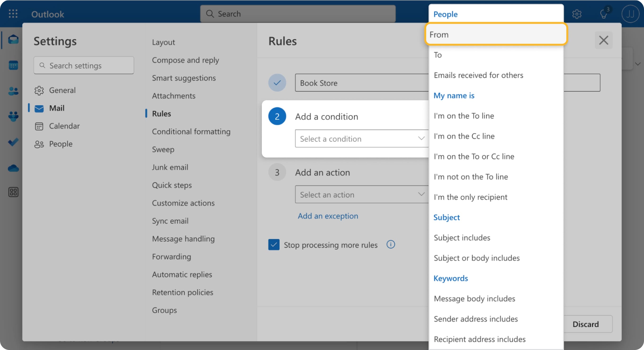Uncheck Stop processing more rules
The width and height of the screenshot is (644, 350).
point(274,245)
